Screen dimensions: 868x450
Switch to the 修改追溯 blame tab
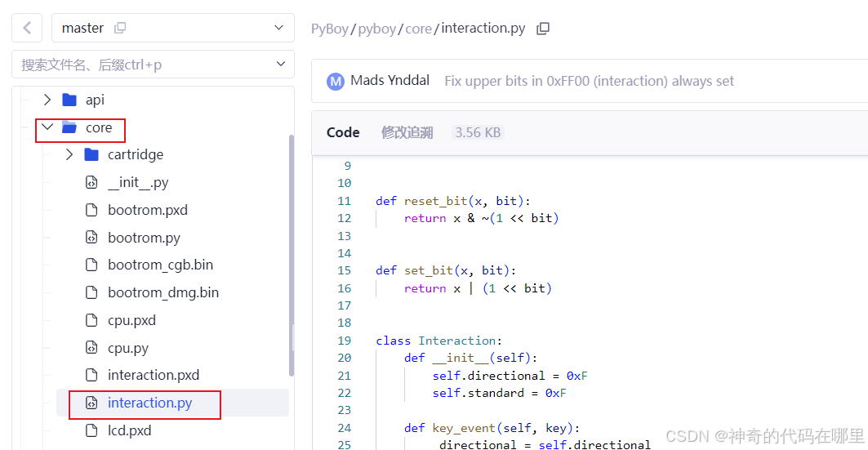click(407, 132)
